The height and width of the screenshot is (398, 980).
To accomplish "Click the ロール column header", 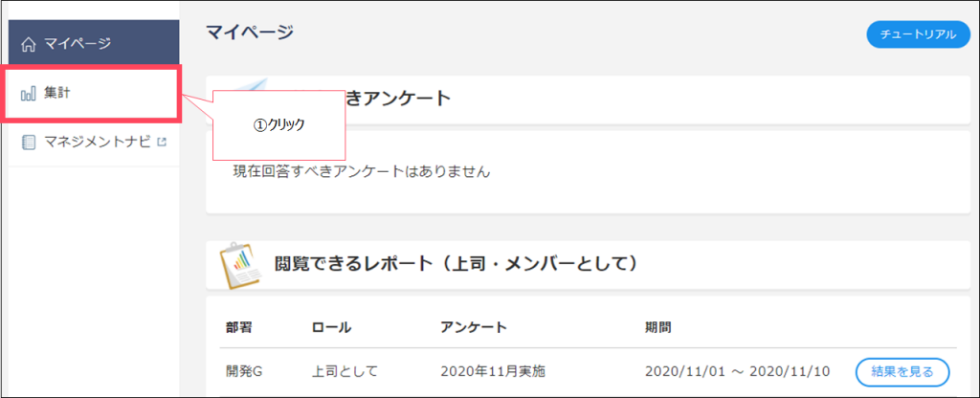I will (x=331, y=327).
